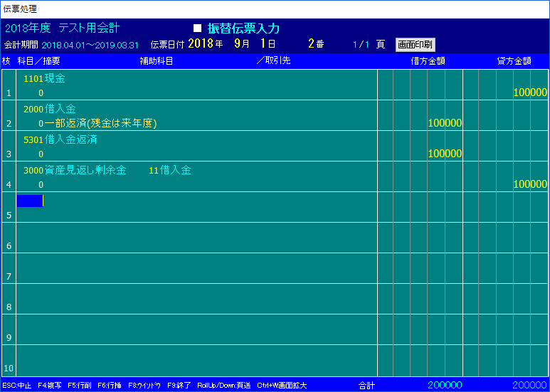This screenshot has height=392, width=550.
Task: Click the debit amount 100000 in row 2
Action: pos(445,123)
